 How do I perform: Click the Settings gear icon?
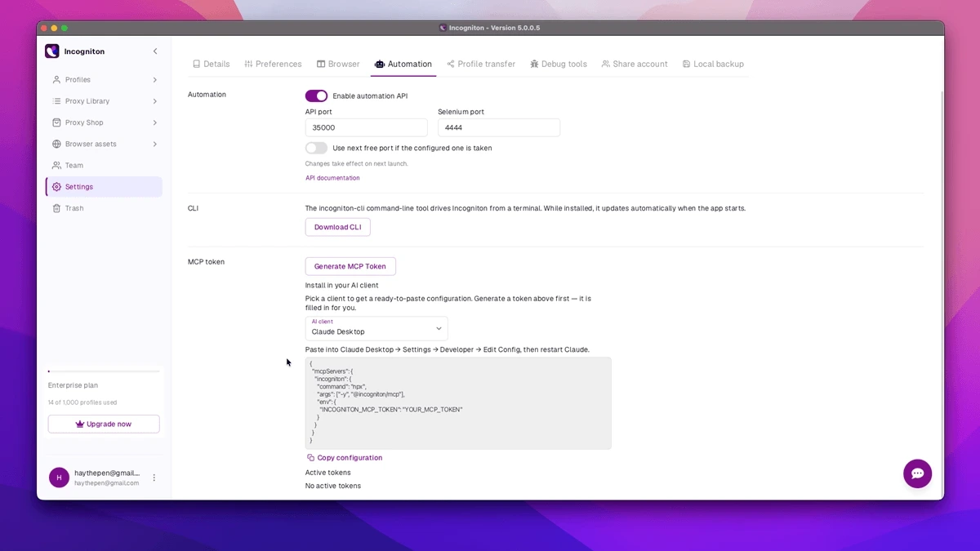click(56, 187)
